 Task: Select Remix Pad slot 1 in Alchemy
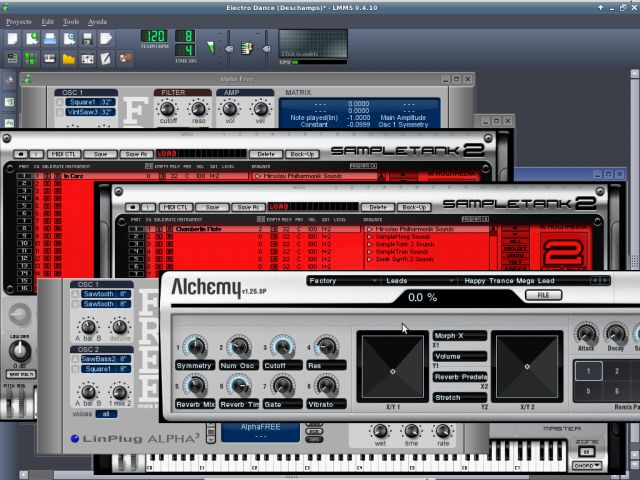[x=588, y=371]
